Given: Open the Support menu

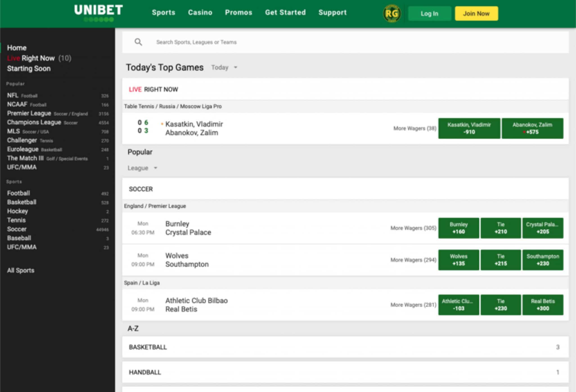Looking at the screenshot, I should coord(332,12).
